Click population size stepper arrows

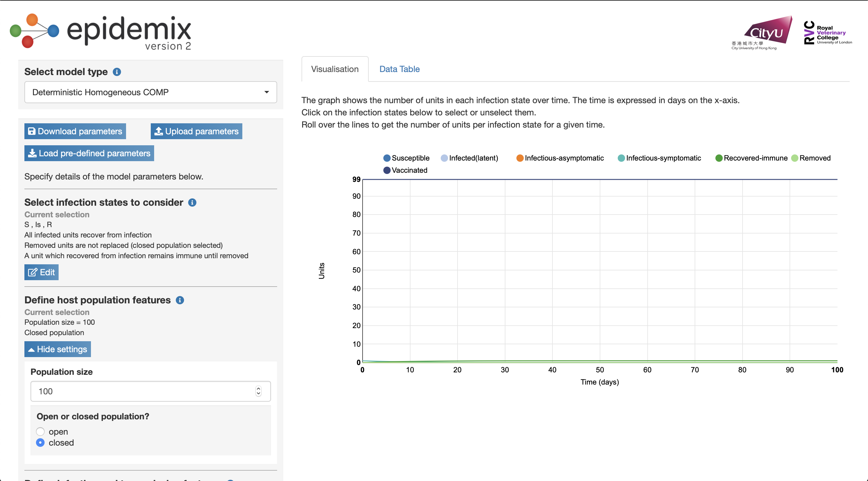pyautogui.click(x=259, y=391)
